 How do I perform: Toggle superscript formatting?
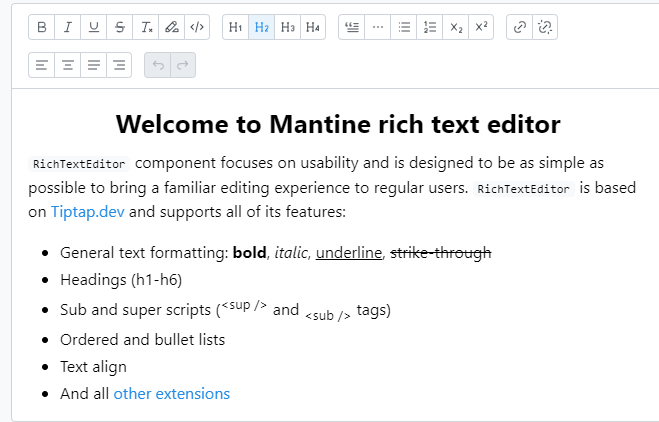pos(481,27)
